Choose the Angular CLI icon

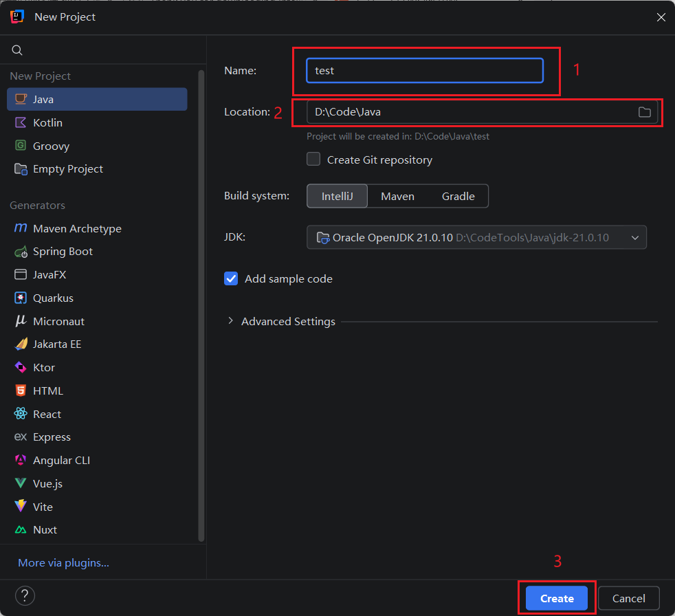[x=21, y=460]
